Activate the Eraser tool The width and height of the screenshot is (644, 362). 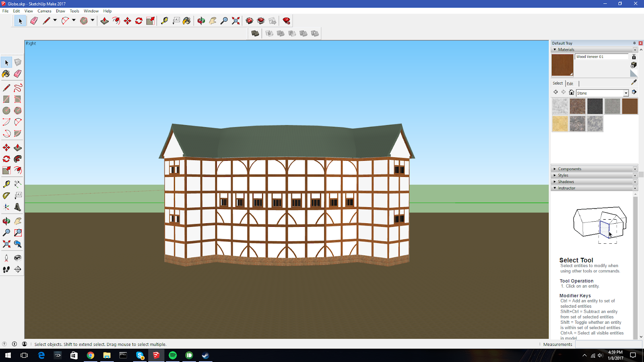coord(18,74)
